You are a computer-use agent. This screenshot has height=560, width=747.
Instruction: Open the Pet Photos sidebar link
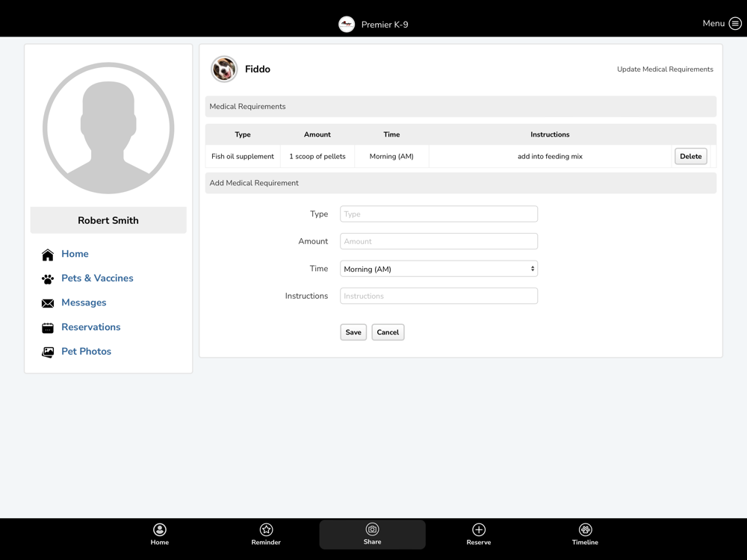86,352
